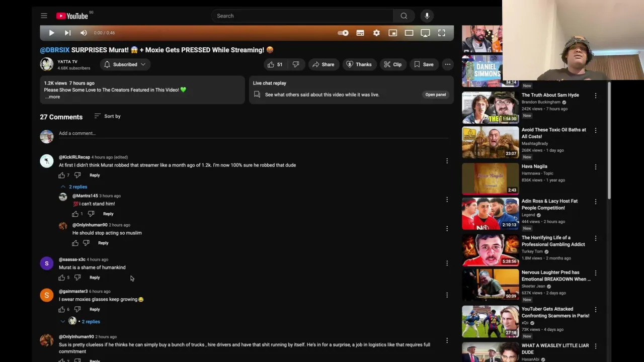The image size is (644, 362).
Task: Open Professional Gambling Addict video title
Action: [553, 241]
